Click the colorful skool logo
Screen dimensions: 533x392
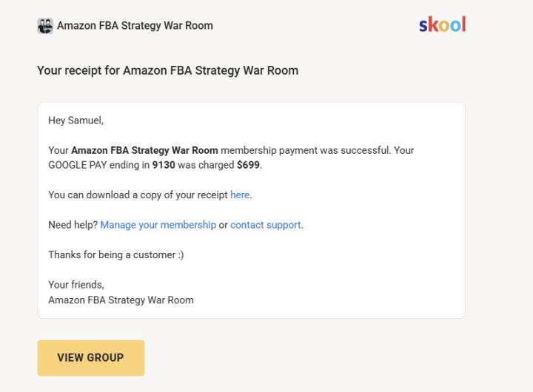click(442, 25)
